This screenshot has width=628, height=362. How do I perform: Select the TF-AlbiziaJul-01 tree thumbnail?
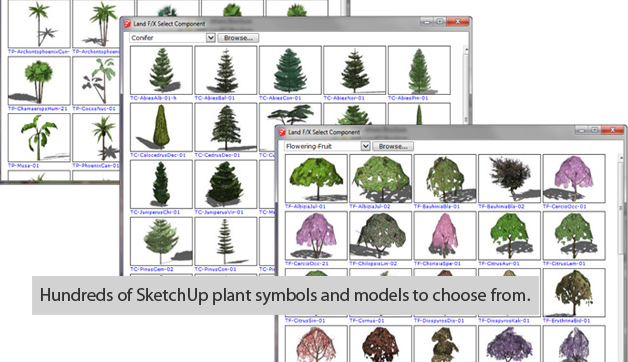[316, 179]
